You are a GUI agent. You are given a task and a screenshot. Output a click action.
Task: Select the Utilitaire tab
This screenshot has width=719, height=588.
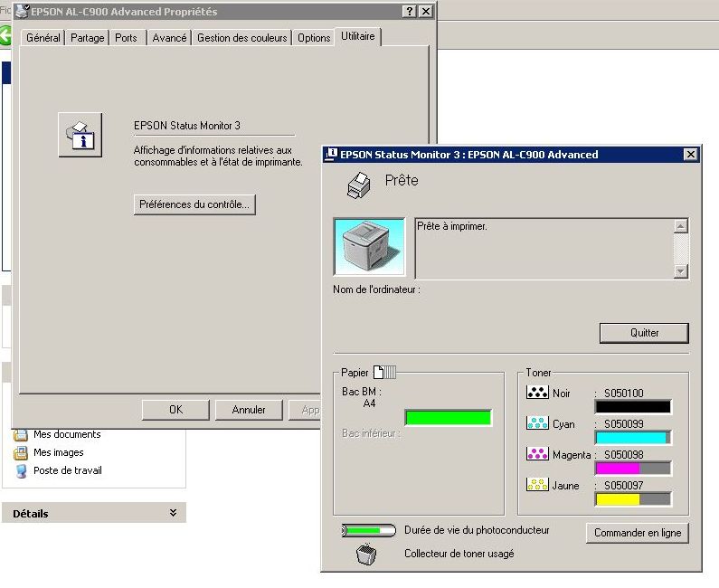click(357, 36)
